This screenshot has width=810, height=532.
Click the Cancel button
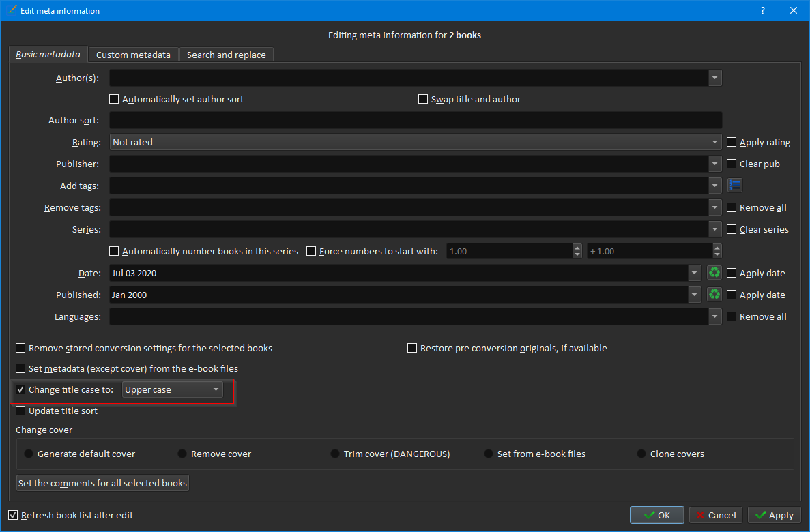pos(715,515)
